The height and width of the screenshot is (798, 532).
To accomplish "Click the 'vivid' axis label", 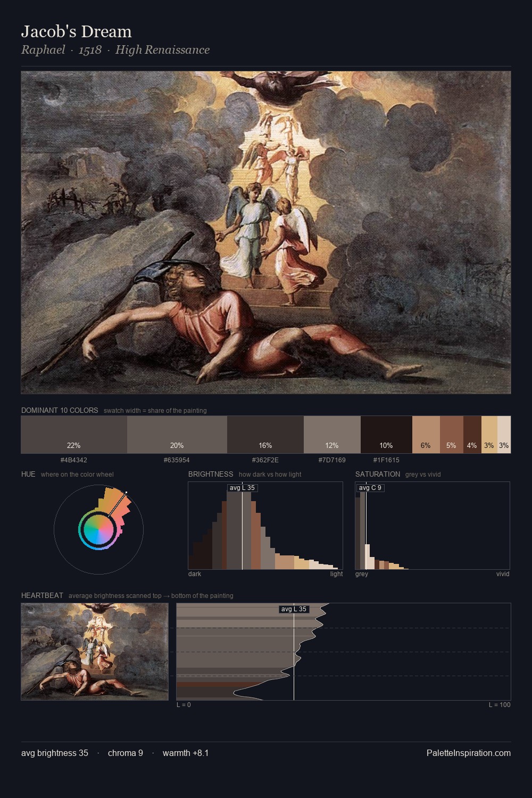I will click(x=503, y=574).
